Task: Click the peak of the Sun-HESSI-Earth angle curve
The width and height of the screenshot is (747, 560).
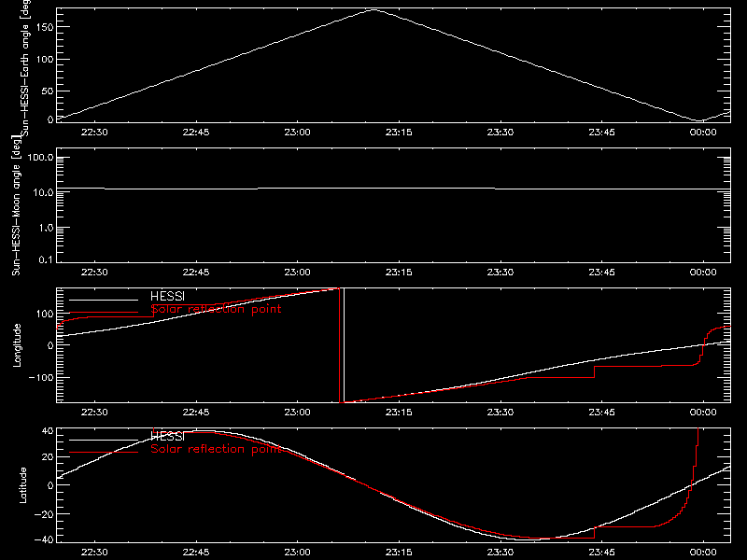Action: (x=374, y=9)
